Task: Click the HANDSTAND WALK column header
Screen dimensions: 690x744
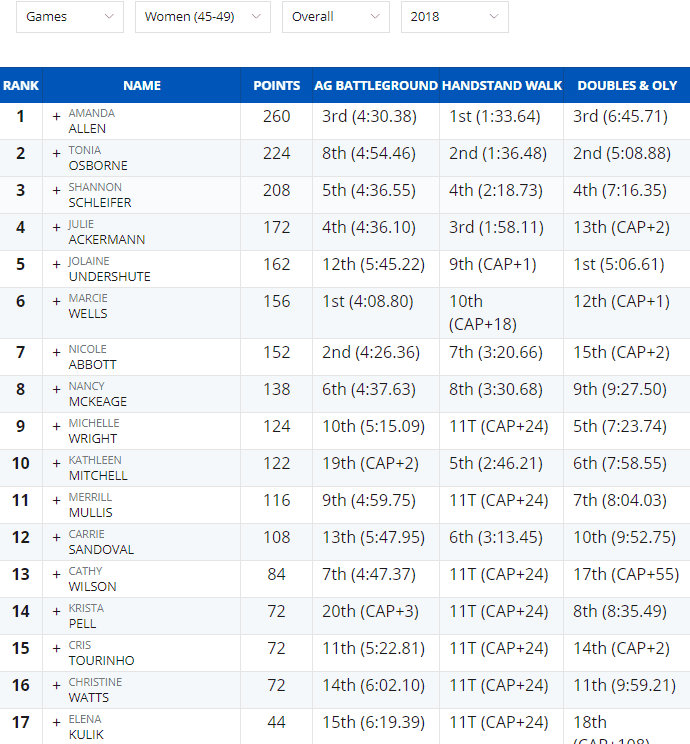Action: [502, 85]
